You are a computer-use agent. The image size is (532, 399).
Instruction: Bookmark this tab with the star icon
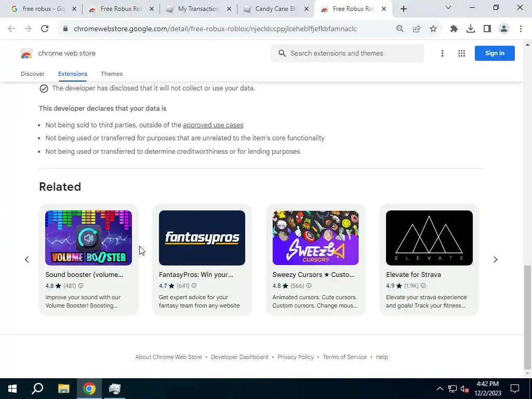coord(433,29)
